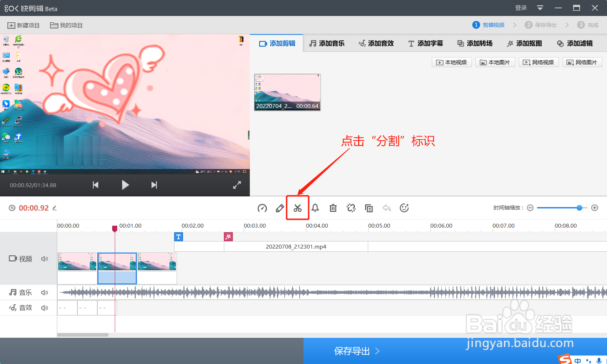Switch to the 添加音乐 tab
This screenshot has height=364, width=607.
point(327,43)
